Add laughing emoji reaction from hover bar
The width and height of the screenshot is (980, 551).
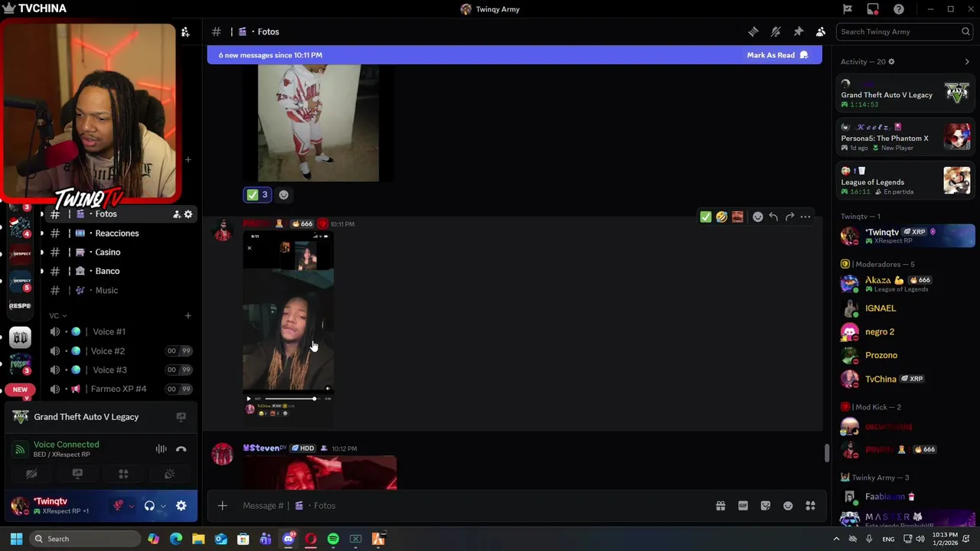[x=721, y=217]
